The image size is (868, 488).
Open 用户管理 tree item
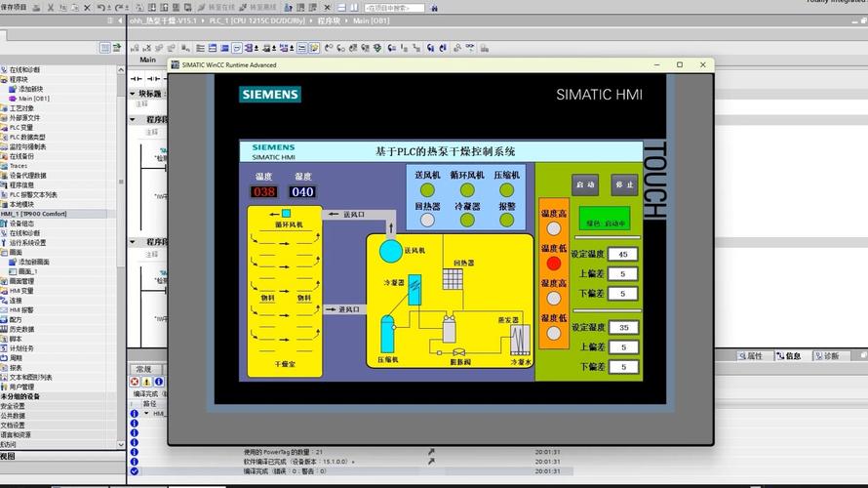pyautogui.click(x=21, y=386)
